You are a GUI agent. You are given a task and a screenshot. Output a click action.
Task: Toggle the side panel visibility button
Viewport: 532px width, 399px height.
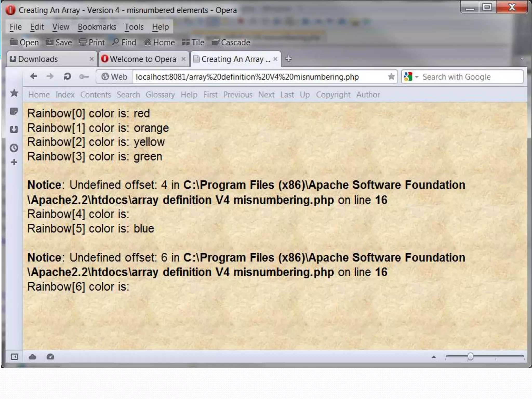tap(14, 357)
